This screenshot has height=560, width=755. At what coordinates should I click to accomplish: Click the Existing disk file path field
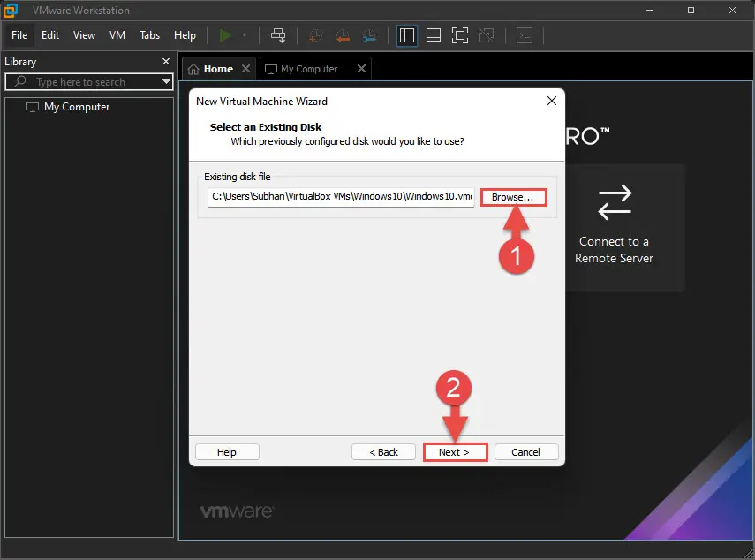click(x=341, y=196)
